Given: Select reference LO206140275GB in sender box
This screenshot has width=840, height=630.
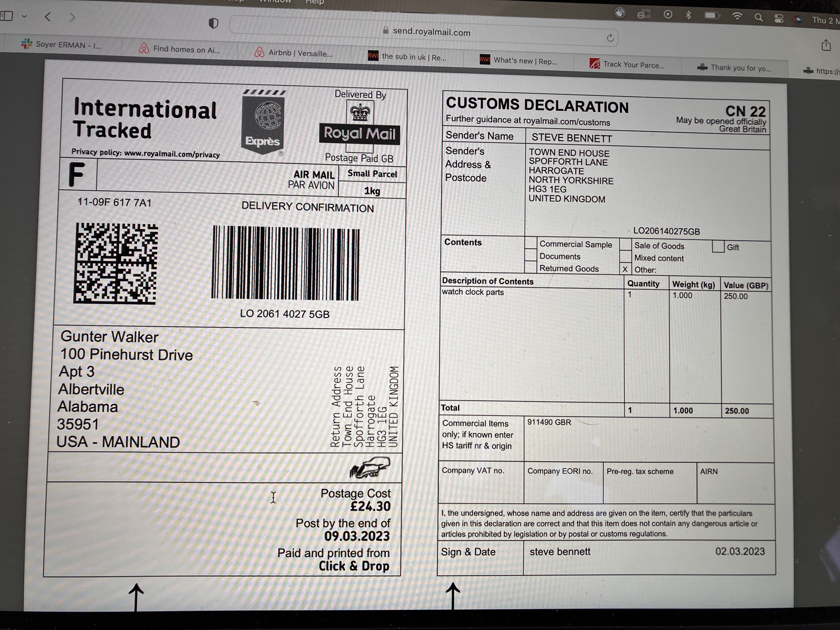Looking at the screenshot, I should (x=666, y=231).
